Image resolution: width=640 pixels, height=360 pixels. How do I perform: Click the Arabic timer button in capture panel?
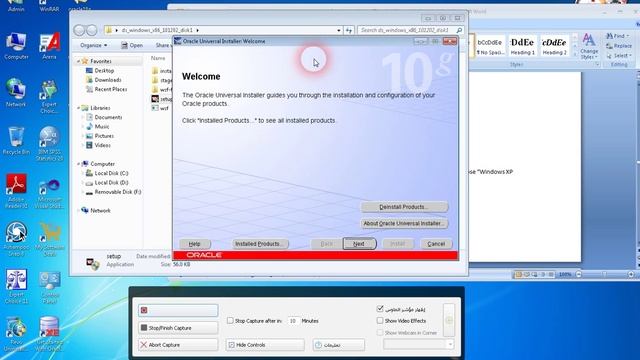(x=338, y=345)
